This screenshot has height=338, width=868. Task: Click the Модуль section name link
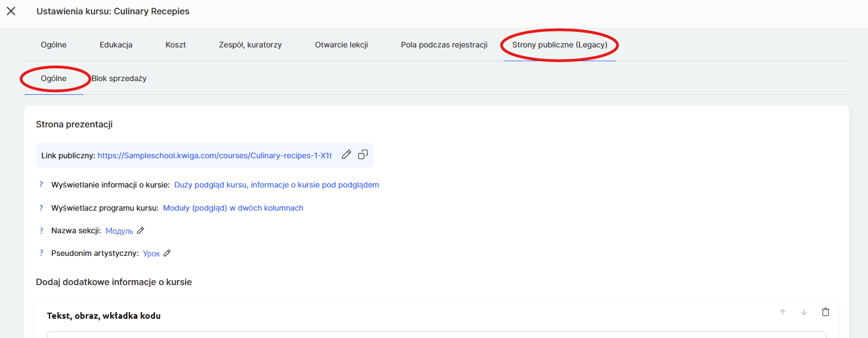(x=119, y=231)
